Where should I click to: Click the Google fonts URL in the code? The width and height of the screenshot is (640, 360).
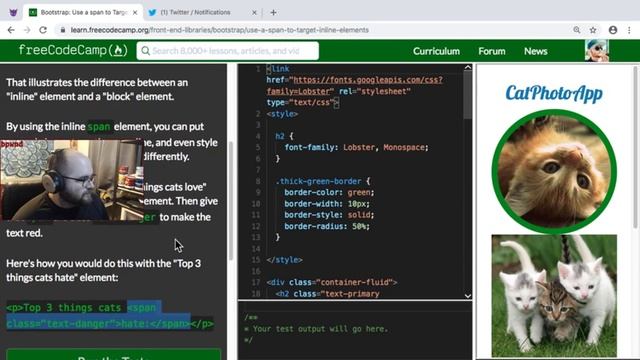(354, 85)
